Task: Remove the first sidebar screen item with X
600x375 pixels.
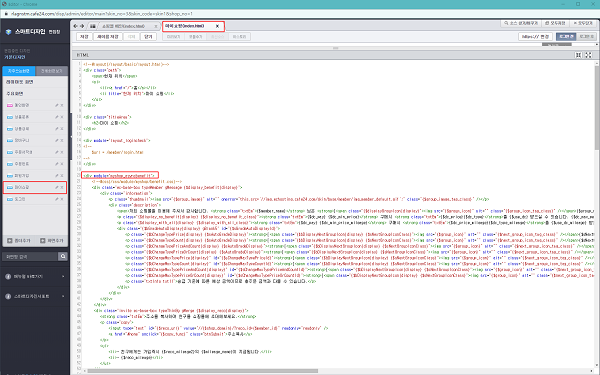Action: [x=62, y=105]
